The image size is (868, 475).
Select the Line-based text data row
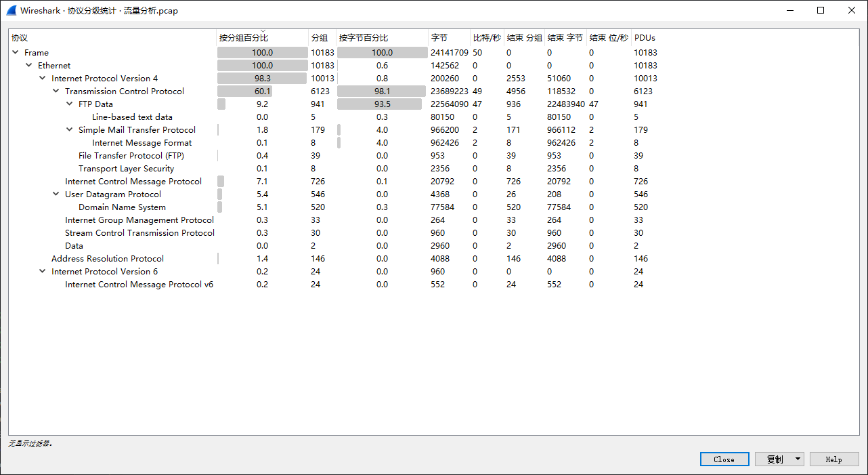pyautogui.click(x=433, y=117)
